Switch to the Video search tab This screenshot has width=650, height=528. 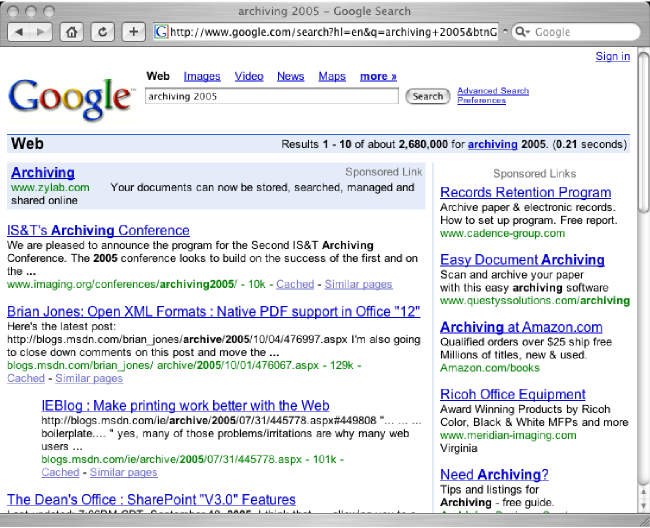tap(249, 76)
